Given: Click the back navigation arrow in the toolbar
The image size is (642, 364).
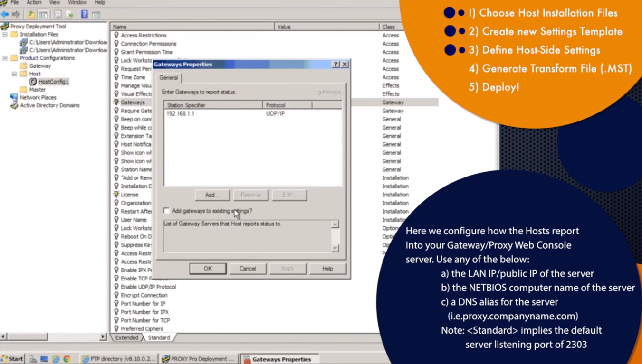Looking at the screenshot, I should [x=5, y=14].
